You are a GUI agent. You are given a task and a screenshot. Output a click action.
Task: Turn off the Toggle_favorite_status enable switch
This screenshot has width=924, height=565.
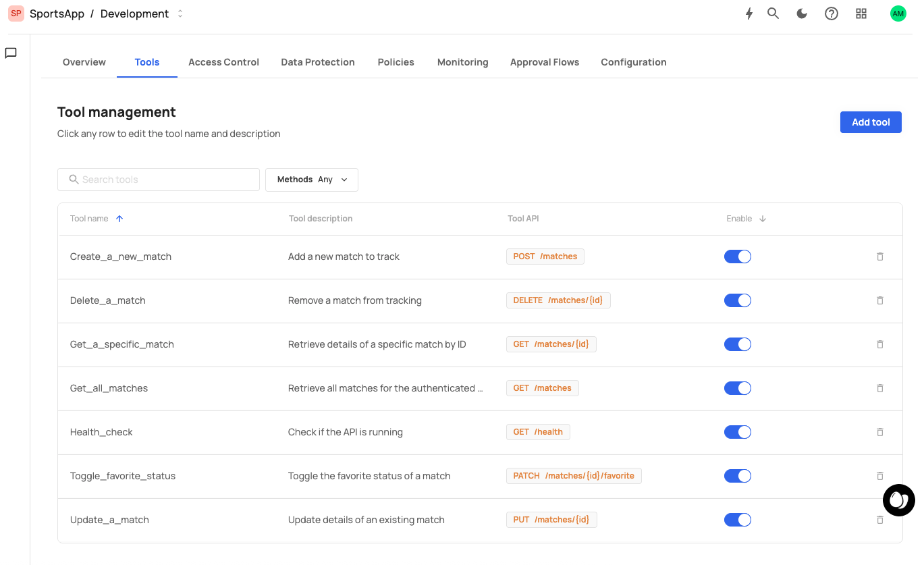(x=737, y=475)
